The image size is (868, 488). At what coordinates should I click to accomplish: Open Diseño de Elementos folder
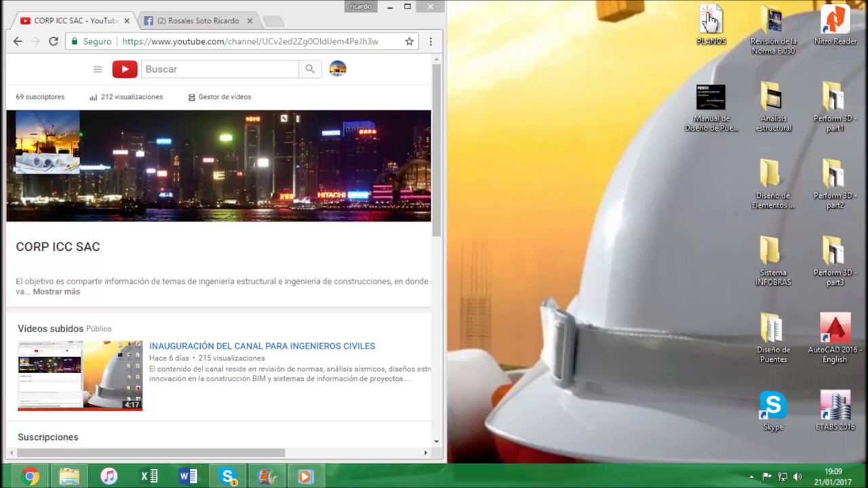click(x=773, y=184)
